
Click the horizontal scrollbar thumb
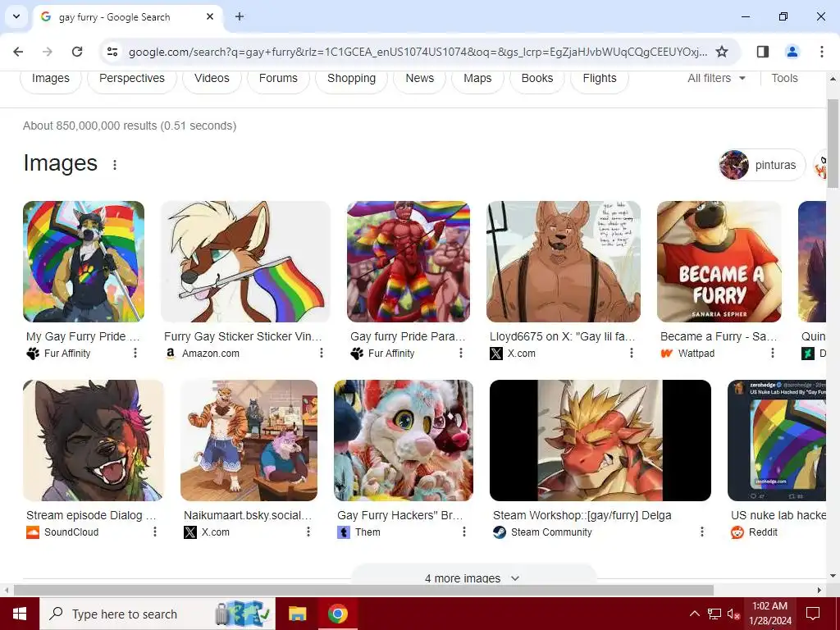pyautogui.click(x=363, y=591)
